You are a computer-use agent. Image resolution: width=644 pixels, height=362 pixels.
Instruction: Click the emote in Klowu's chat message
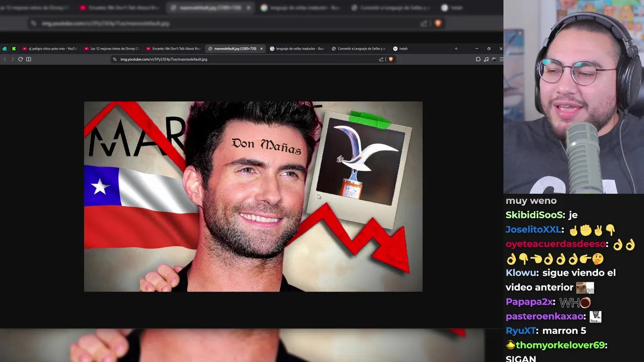(x=585, y=288)
